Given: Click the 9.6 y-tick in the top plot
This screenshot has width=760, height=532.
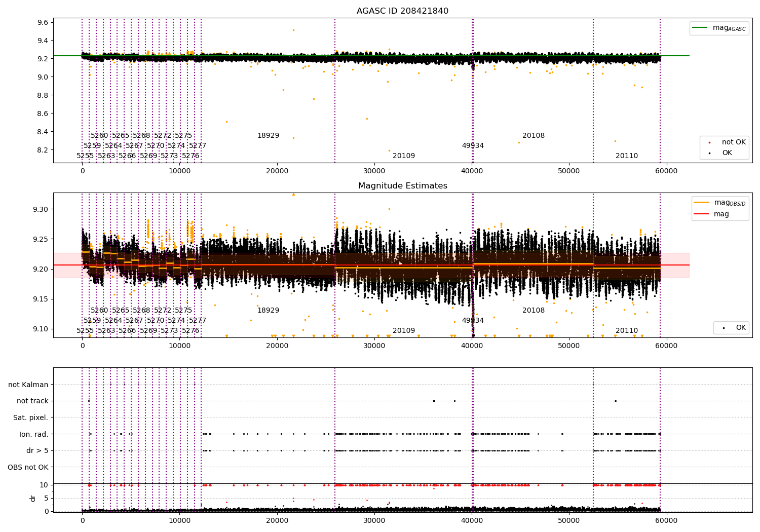Looking at the screenshot, I should 43,22.
